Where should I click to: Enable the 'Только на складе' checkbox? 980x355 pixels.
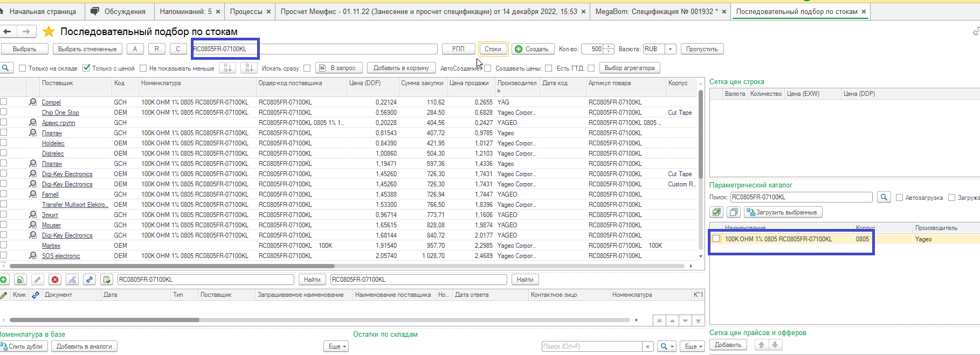[x=23, y=68]
